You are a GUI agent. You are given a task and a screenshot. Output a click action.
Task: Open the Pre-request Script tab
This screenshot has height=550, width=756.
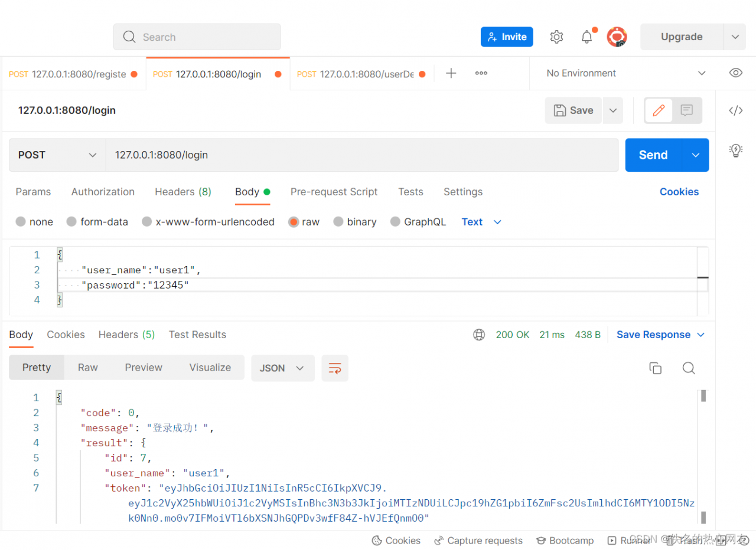[x=334, y=192]
